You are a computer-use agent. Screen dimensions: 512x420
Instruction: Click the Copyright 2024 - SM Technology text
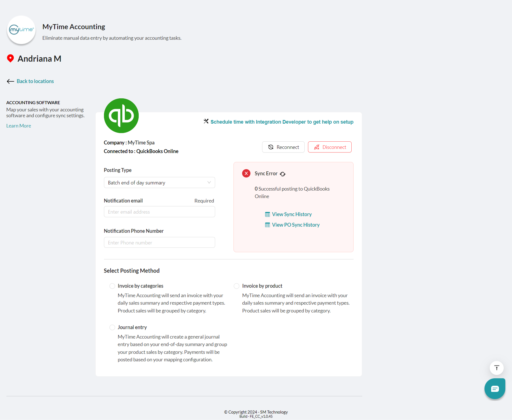click(256, 412)
